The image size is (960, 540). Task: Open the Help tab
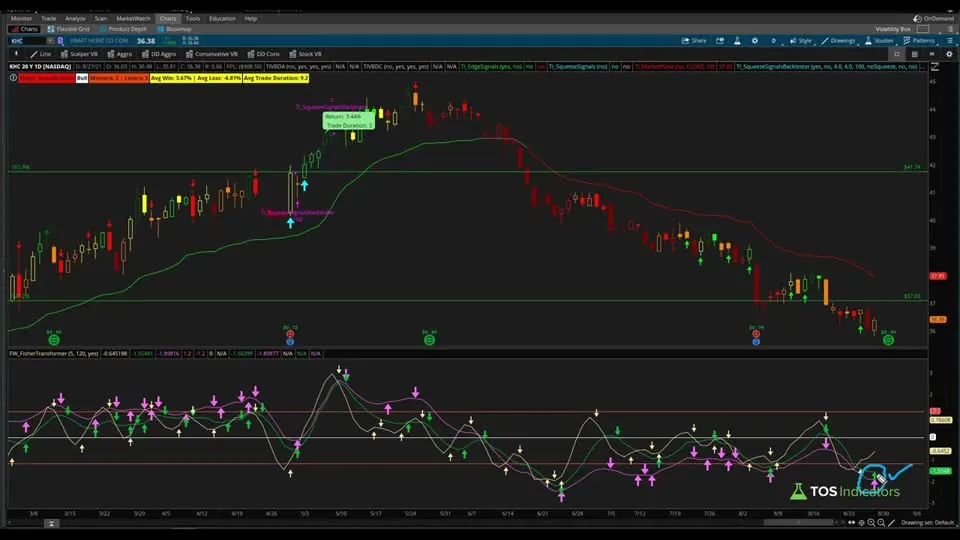click(x=251, y=18)
